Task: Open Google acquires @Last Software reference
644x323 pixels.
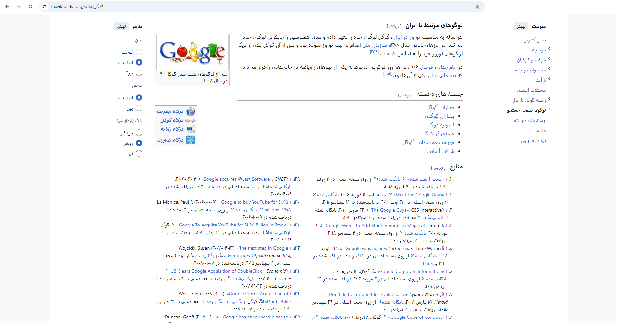Action: tap(237, 179)
